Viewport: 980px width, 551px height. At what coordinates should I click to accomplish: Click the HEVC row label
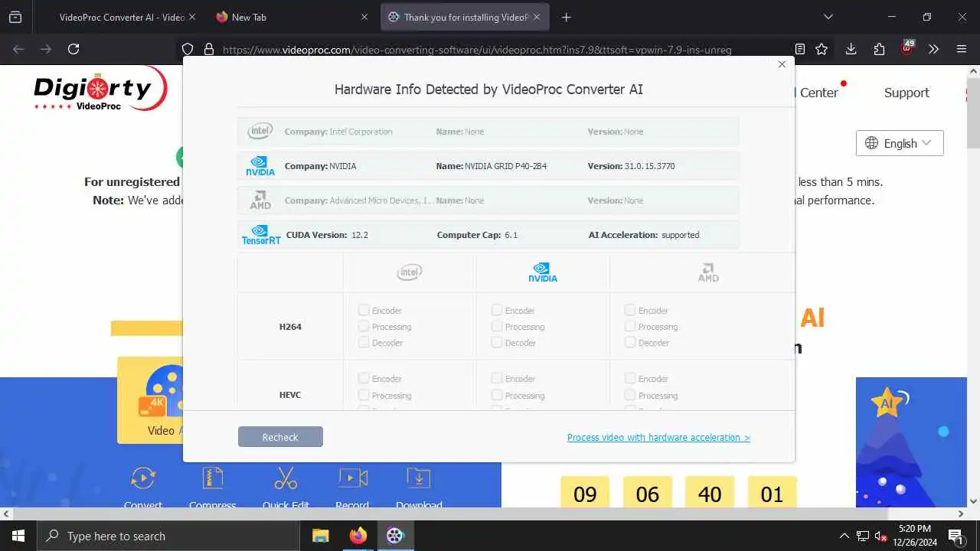pyautogui.click(x=290, y=395)
